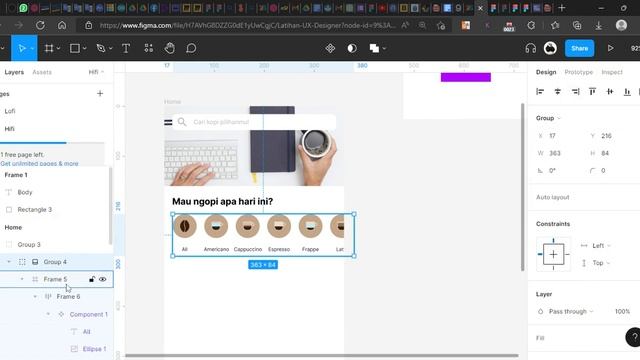Open the Move tool dropdown arrow
Image resolution: width=640 pixels, height=360 pixels.
(32, 49)
